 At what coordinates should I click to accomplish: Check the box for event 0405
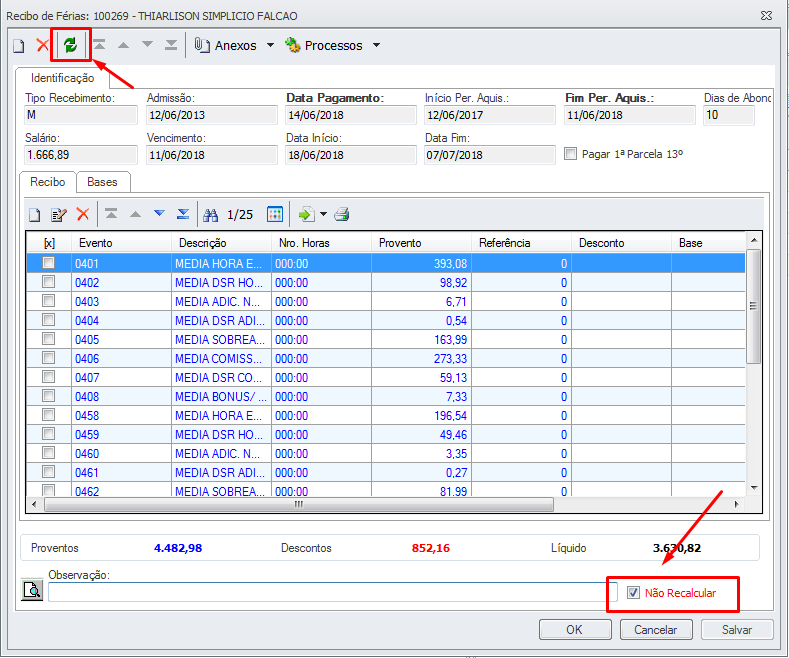[x=48, y=339]
